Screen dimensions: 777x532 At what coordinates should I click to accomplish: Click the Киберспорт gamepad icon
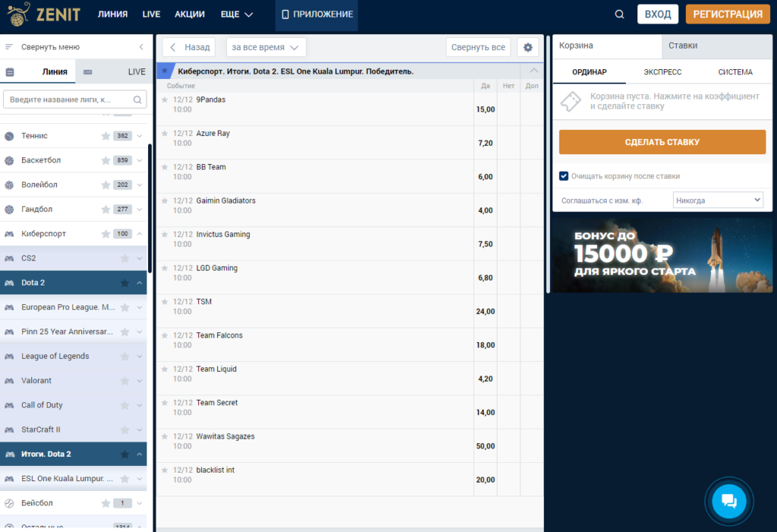point(9,234)
